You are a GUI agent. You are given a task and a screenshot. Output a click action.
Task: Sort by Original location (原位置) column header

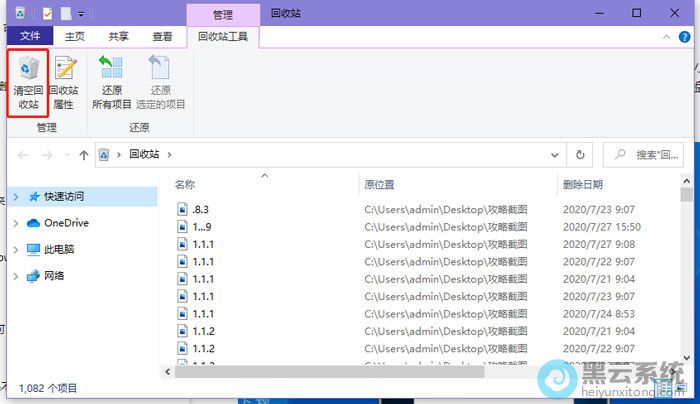379,184
